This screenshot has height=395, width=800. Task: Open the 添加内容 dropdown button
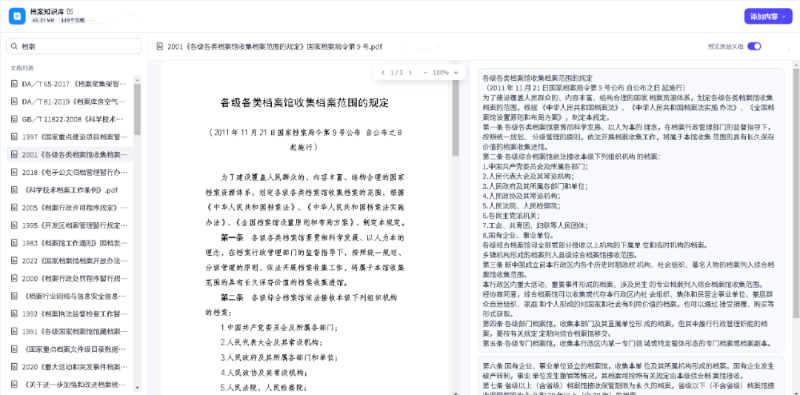click(x=768, y=16)
